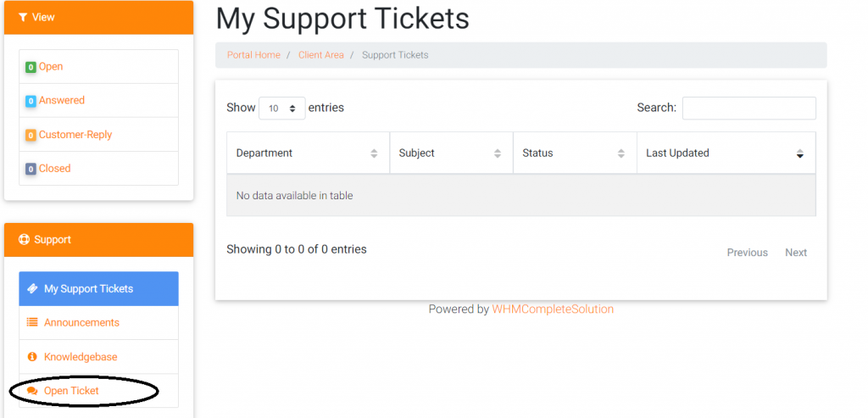This screenshot has width=868, height=418.
Task: Open the entries-per-page dropdown
Action: tap(281, 109)
